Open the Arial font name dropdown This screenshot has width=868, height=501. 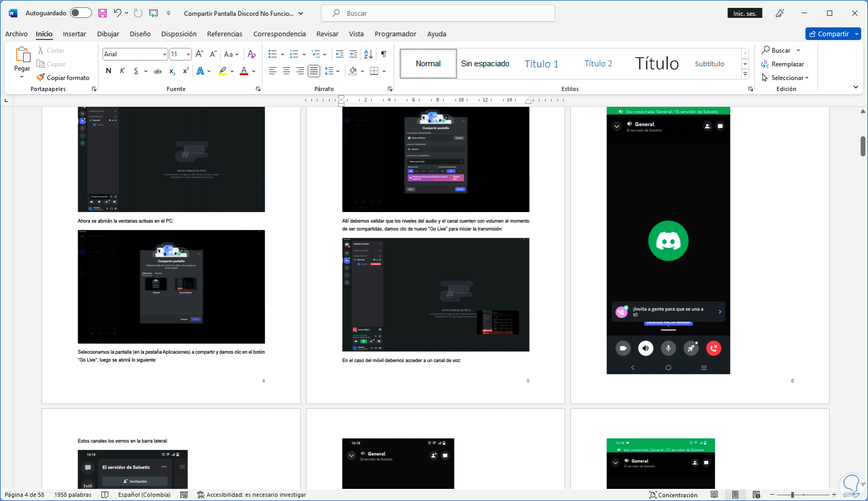tap(165, 54)
